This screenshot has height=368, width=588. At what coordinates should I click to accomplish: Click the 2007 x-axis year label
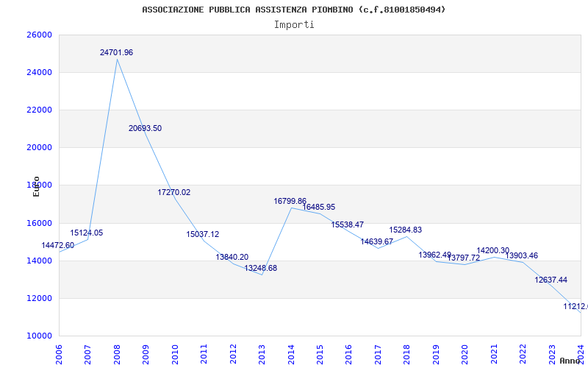(87, 355)
